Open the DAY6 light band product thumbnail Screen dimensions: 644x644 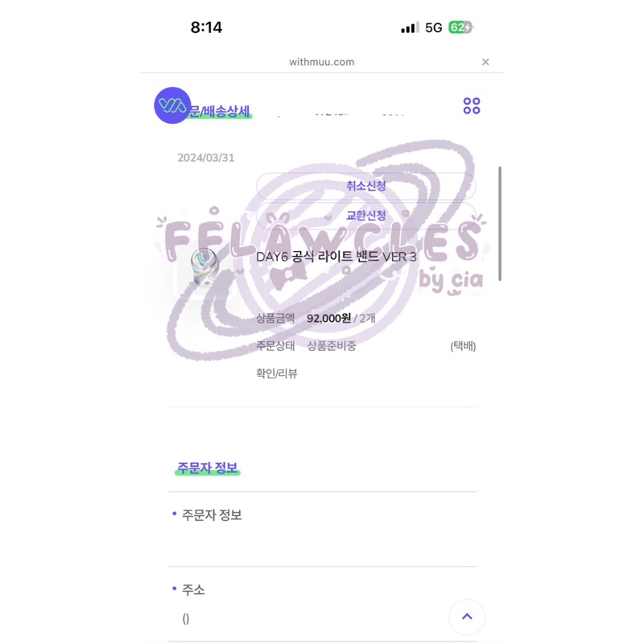(x=205, y=267)
